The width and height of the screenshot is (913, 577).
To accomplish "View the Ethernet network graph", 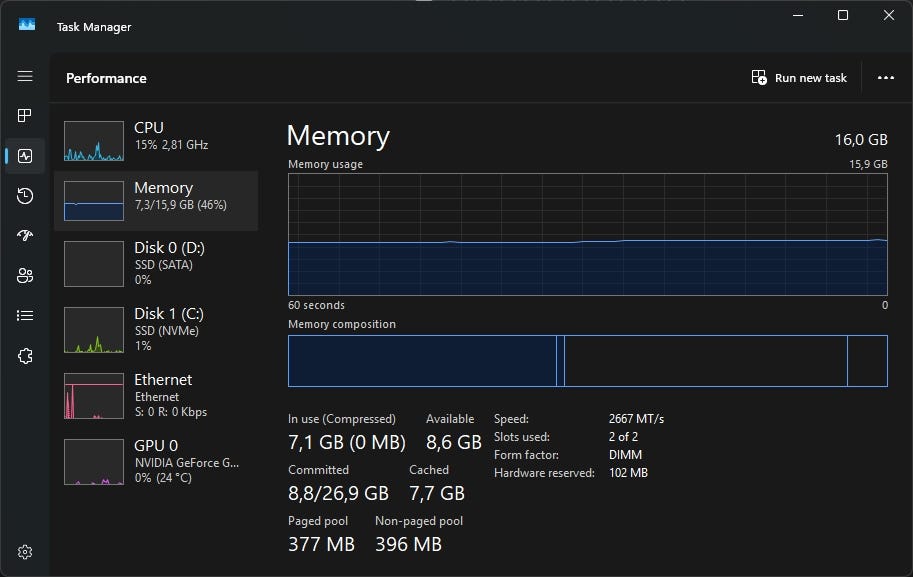I will 156,395.
